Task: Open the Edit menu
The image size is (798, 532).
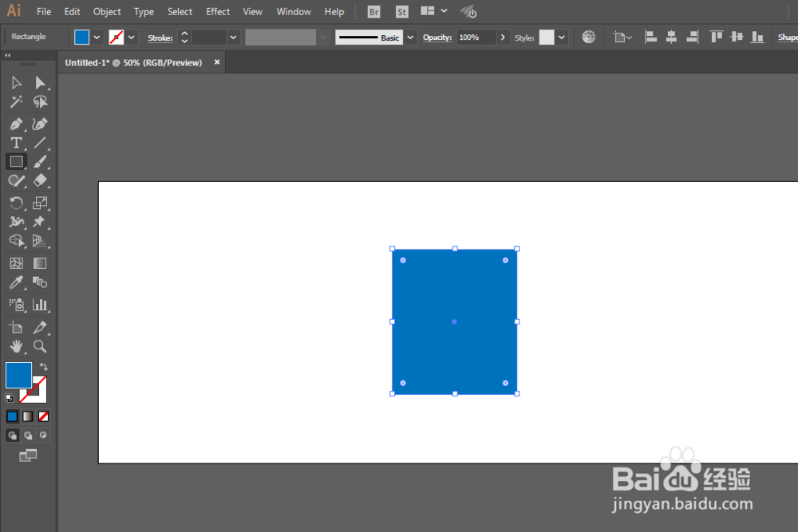Action: [x=72, y=11]
